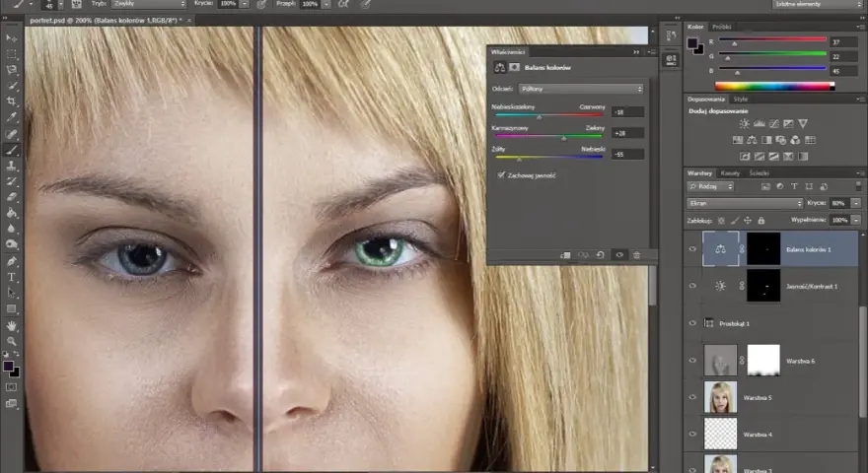The height and width of the screenshot is (473, 868).
Task: Click the trash icon in Właściwości panel
Action: [636, 255]
